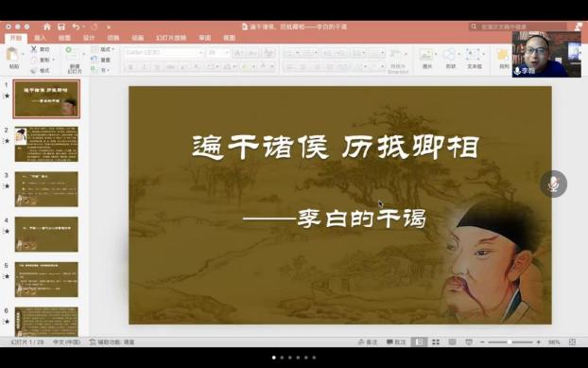Click the Save icon in quick access toolbar

tap(61, 26)
